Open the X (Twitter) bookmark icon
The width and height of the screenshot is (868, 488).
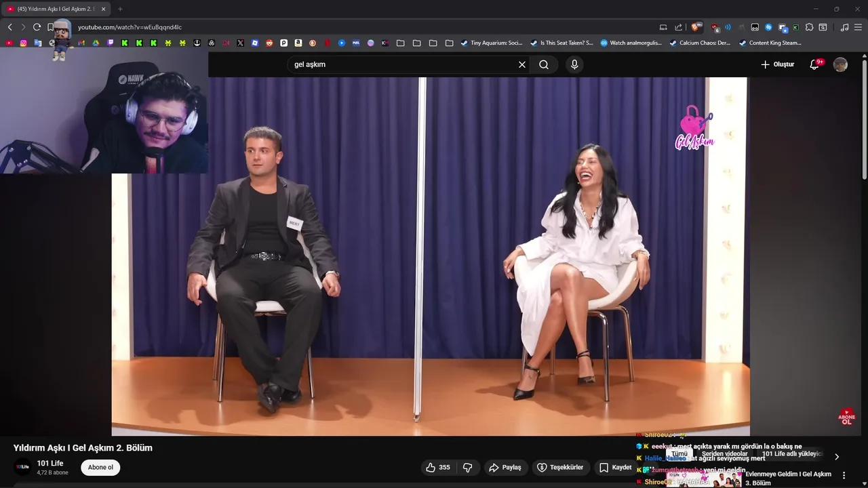click(x=240, y=43)
